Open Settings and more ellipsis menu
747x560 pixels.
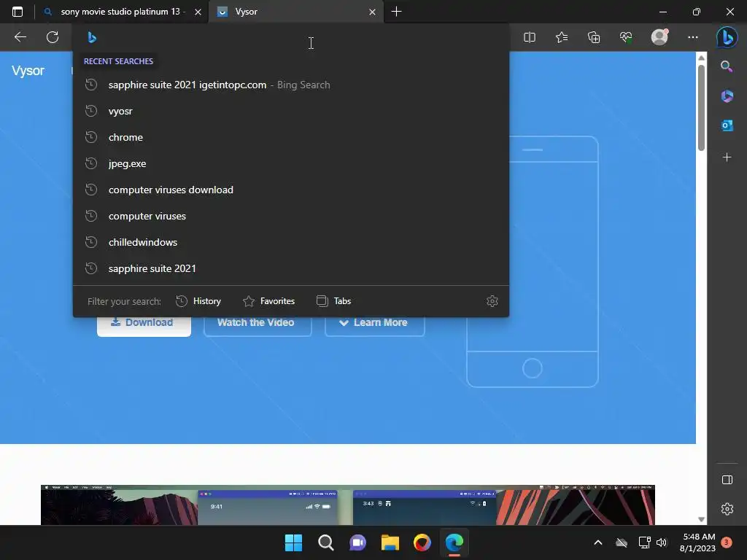pyautogui.click(x=693, y=37)
